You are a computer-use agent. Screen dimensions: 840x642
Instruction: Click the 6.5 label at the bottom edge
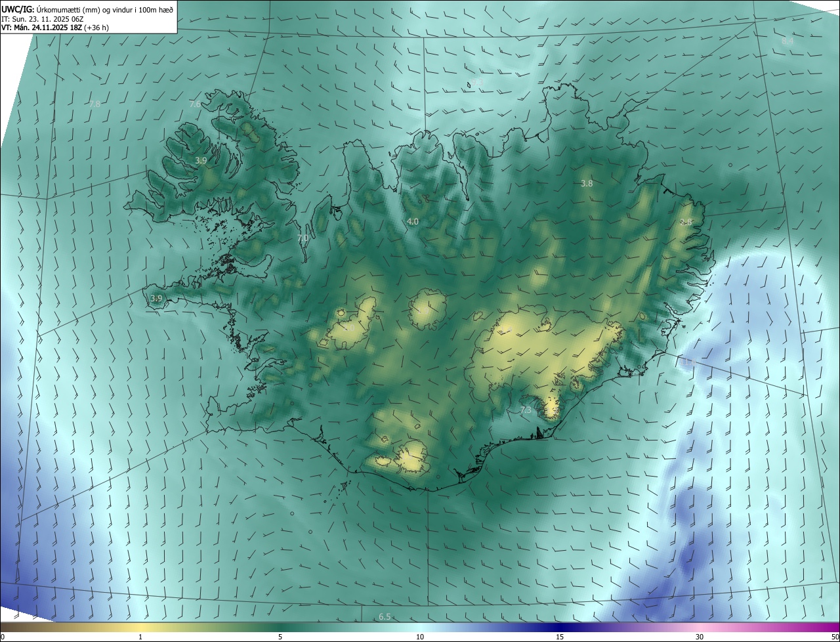pyautogui.click(x=385, y=616)
